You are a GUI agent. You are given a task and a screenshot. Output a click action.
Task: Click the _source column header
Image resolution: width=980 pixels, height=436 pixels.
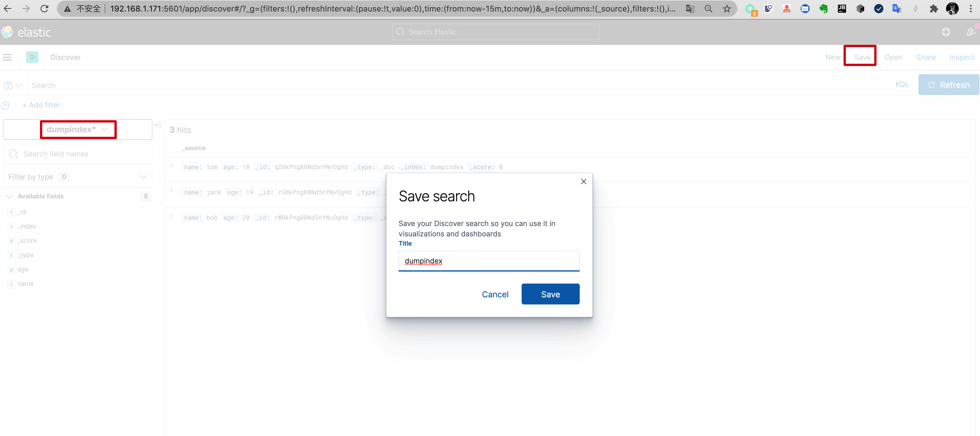[x=194, y=148]
